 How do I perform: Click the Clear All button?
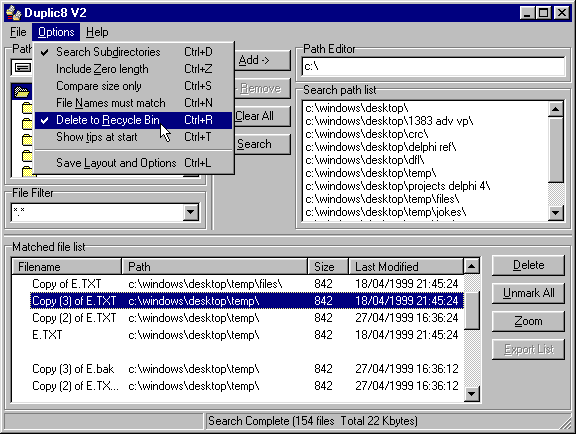pyautogui.click(x=262, y=116)
